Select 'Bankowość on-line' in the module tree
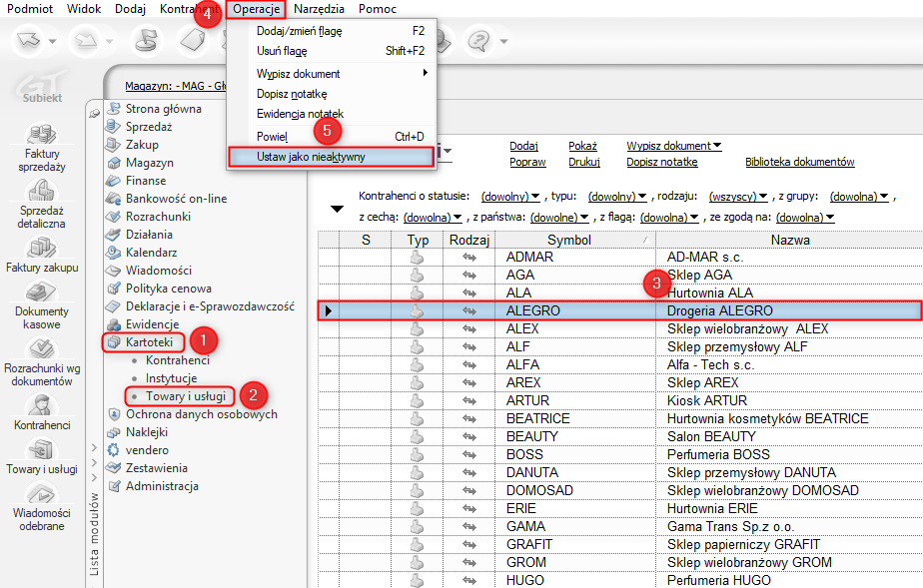Image resolution: width=923 pixels, height=588 pixels. (x=177, y=199)
